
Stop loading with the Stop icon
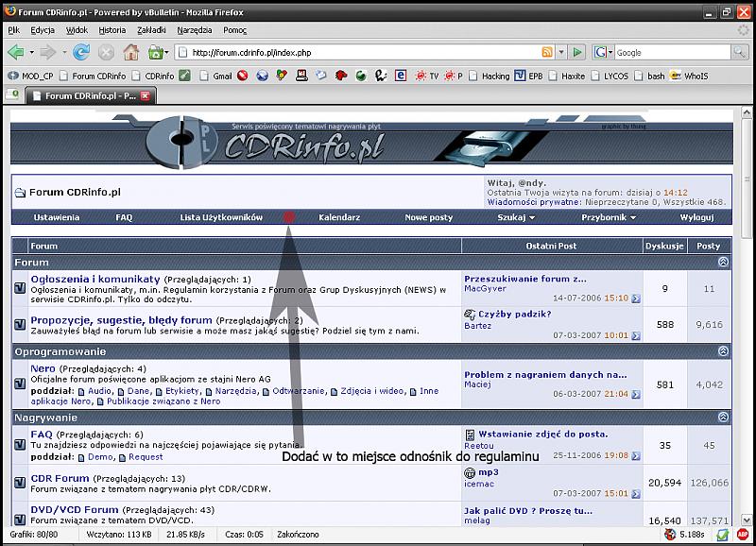pos(106,52)
